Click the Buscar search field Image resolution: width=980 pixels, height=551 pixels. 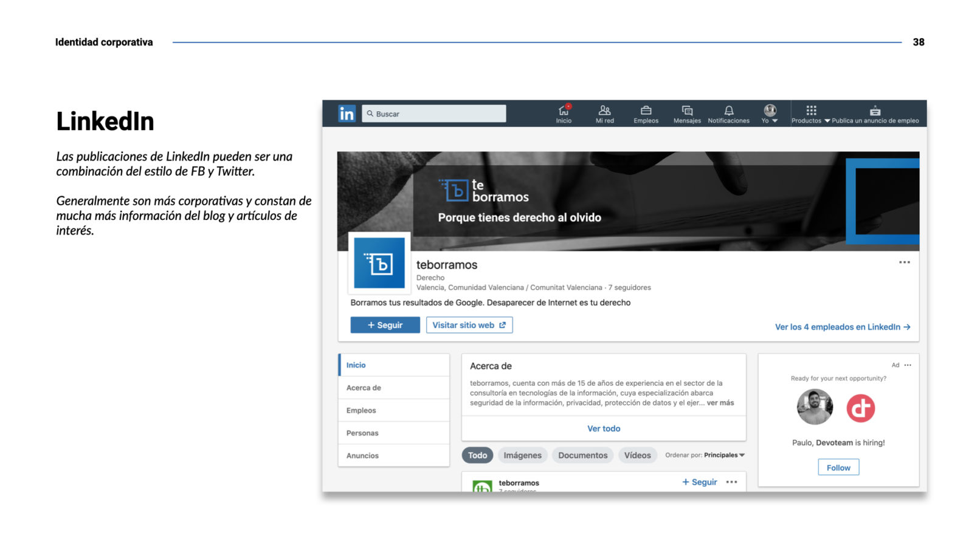434,114
